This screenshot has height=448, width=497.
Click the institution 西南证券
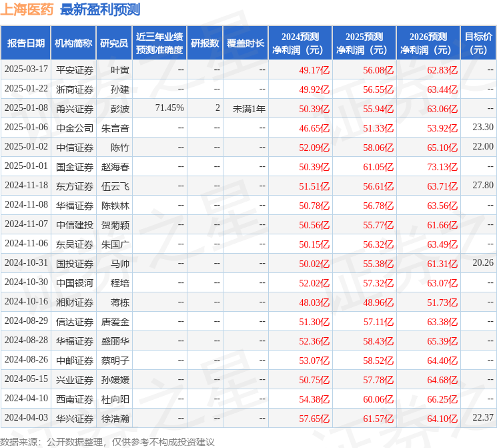75,399
